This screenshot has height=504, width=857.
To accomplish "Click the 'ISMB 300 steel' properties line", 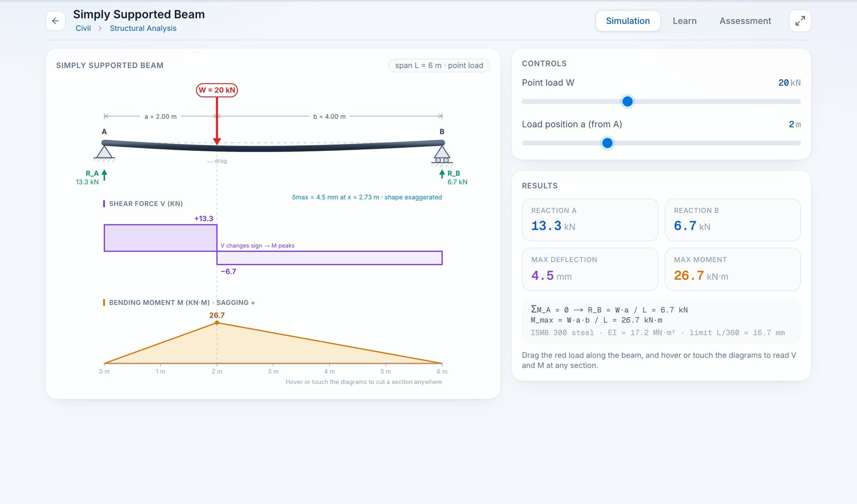I will pos(657,333).
